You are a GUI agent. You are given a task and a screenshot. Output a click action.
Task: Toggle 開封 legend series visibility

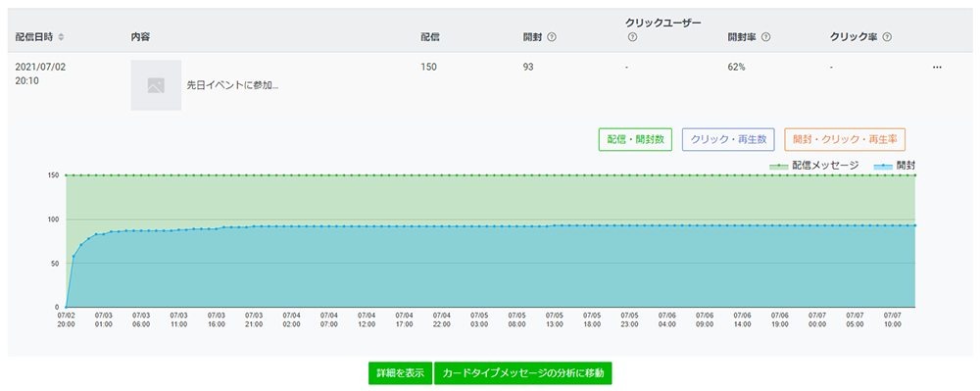coord(895,167)
